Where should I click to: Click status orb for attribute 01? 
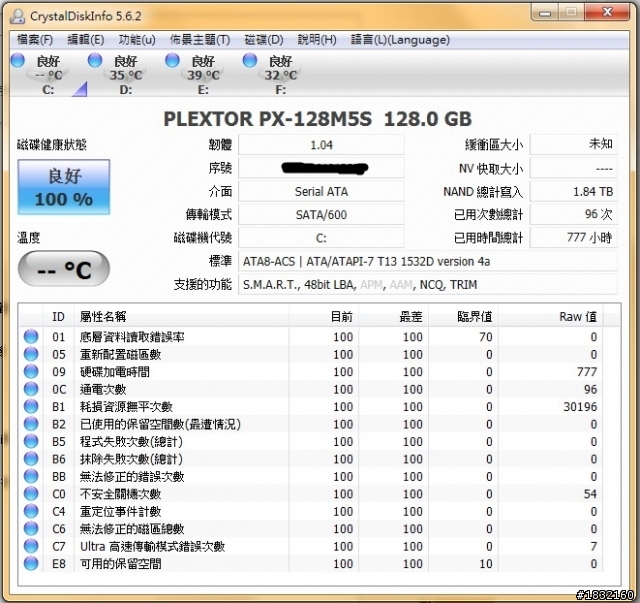click(31, 336)
